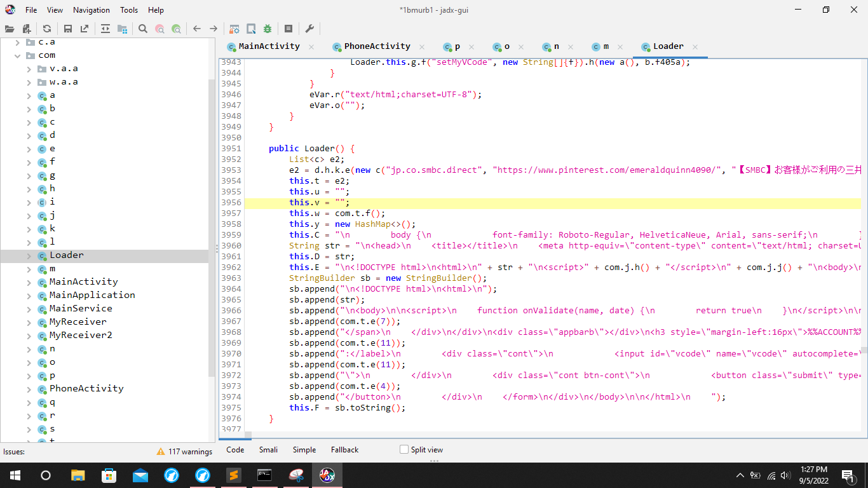Open the Tools menu
The width and height of the screenshot is (868, 488).
[129, 10]
